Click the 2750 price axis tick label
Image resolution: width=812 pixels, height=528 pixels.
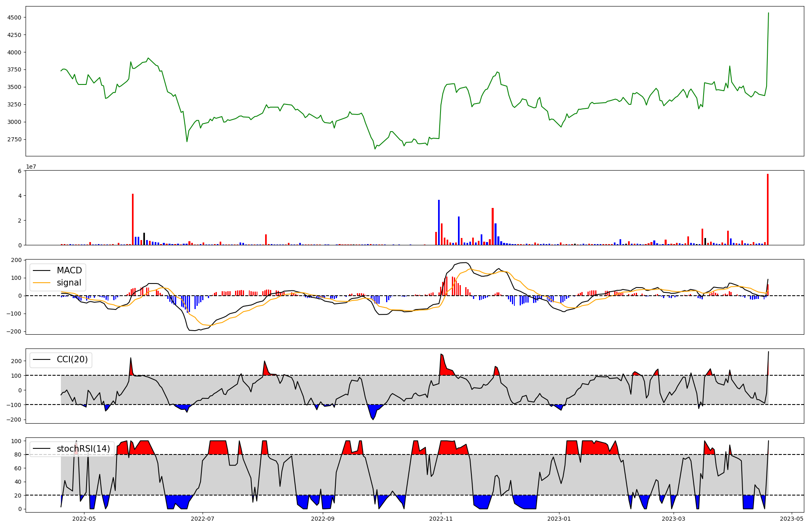(15, 139)
